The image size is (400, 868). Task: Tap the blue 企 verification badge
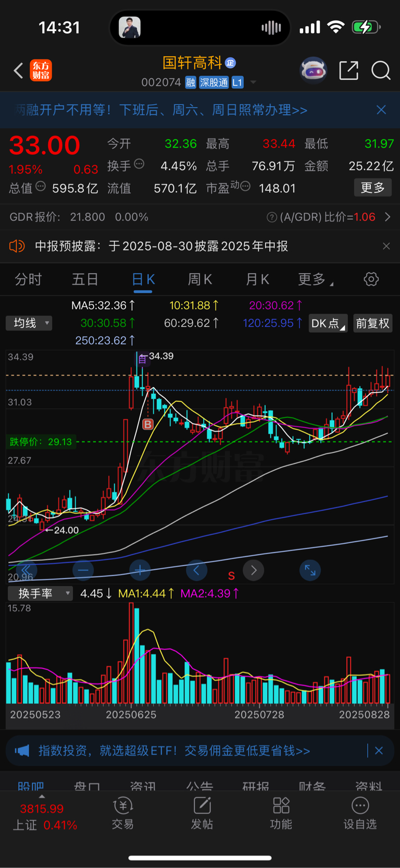230,63
